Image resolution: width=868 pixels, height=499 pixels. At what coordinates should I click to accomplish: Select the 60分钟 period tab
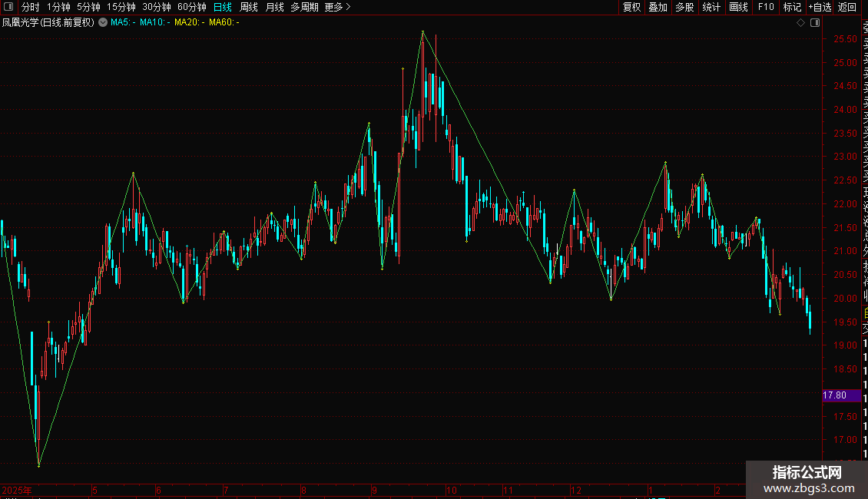(192, 7)
